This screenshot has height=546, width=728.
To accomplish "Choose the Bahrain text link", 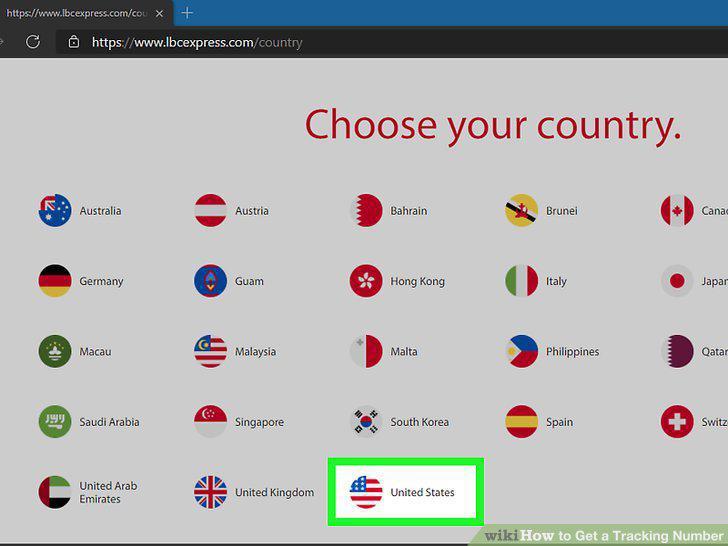I will [409, 211].
